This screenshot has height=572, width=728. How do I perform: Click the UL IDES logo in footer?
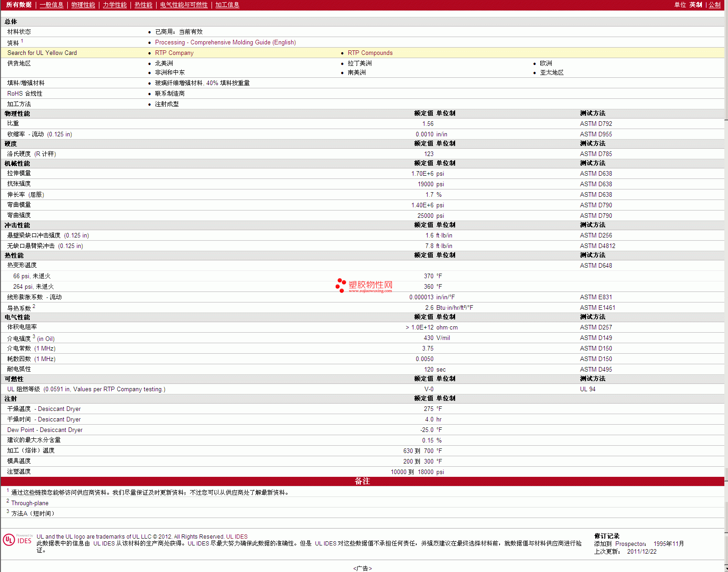(17, 540)
